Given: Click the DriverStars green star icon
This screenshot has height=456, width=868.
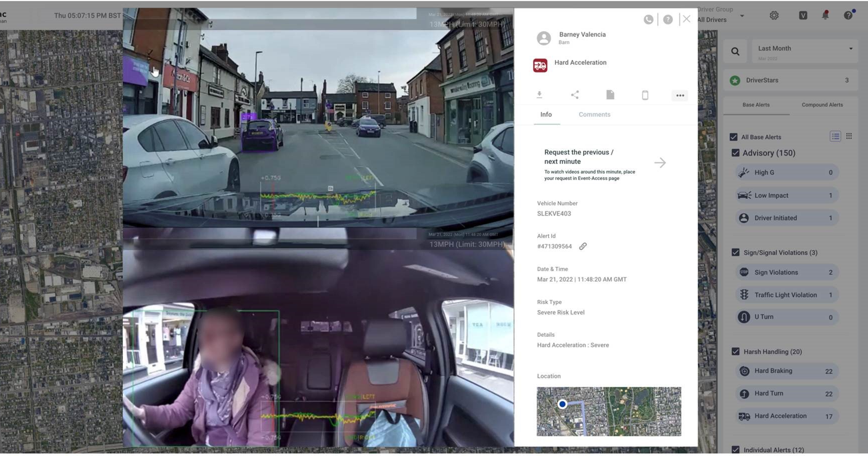Looking at the screenshot, I should click(x=734, y=80).
